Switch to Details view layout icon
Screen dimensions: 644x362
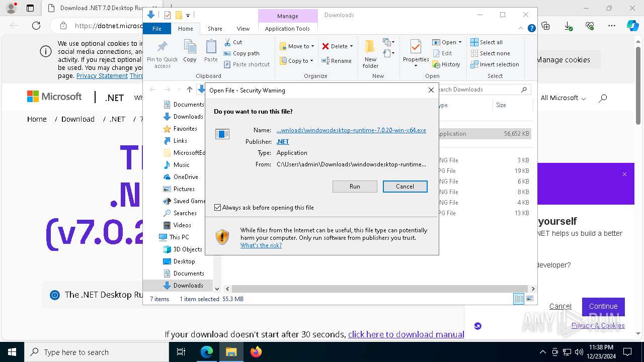pyautogui.click(x=519, y=299)
